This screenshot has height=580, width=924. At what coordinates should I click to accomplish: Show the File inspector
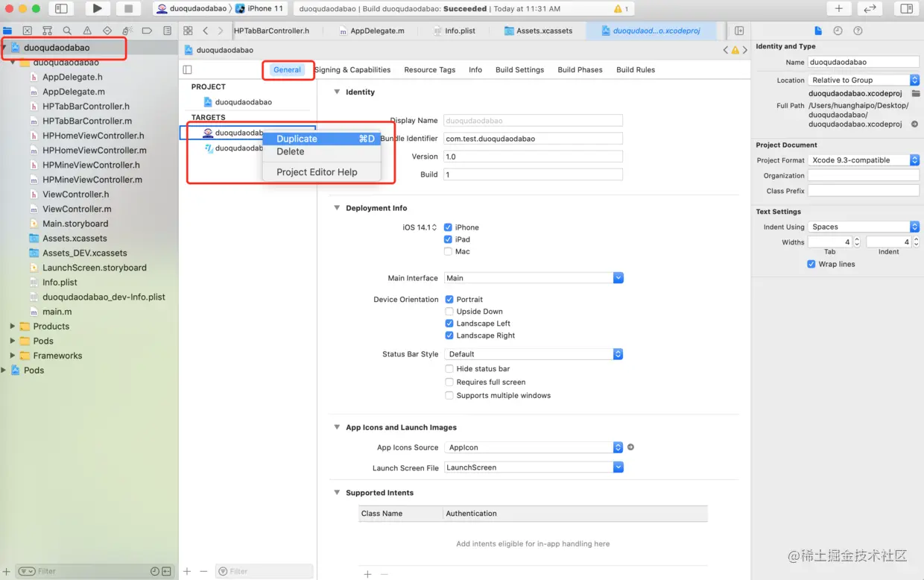pyautogui.click(x=818, y=31)
